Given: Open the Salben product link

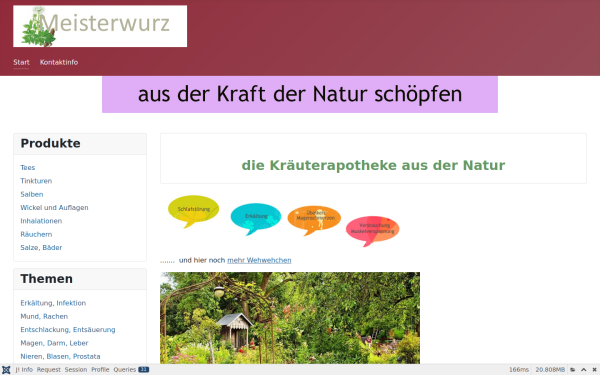Looking at the screenshot, I should 32,194.
